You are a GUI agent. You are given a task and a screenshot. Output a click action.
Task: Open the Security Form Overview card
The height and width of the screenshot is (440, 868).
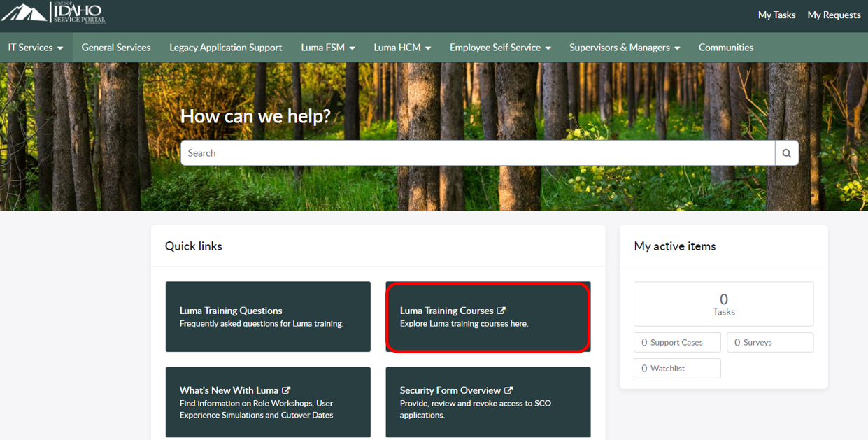click(x=488, y=402)
